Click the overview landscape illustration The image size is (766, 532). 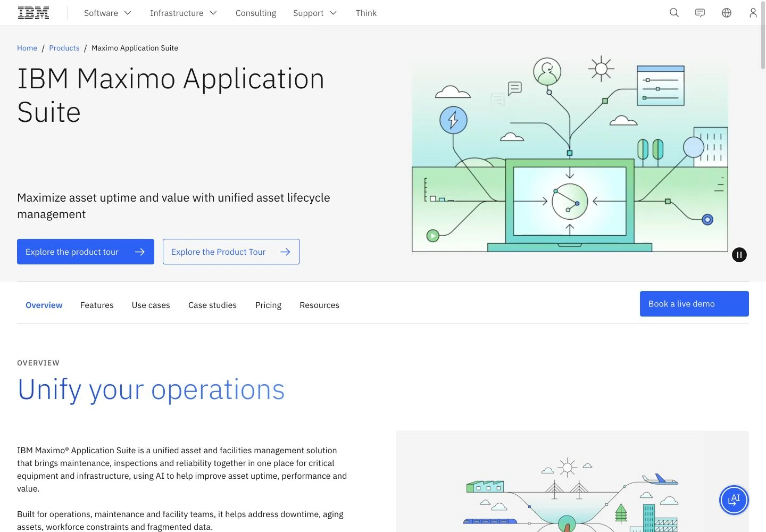click(x=572, y=481)
